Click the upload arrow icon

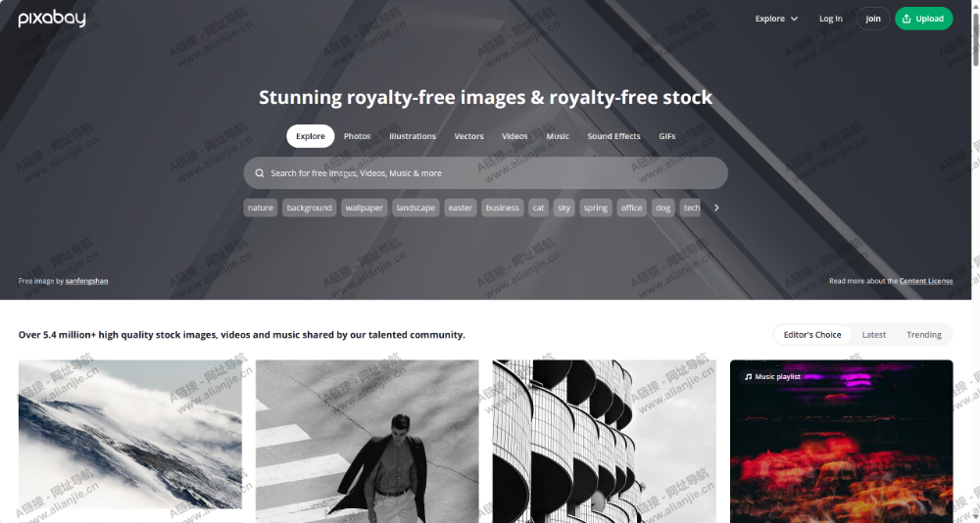click(906, 19)
